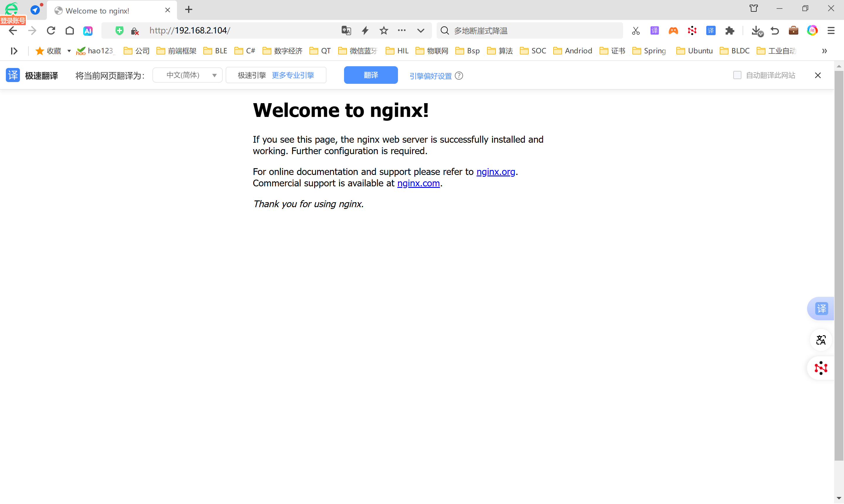This screenshot has width=844, height=504.
Task: Open the home page icon
Action: [x=70, y=30]
